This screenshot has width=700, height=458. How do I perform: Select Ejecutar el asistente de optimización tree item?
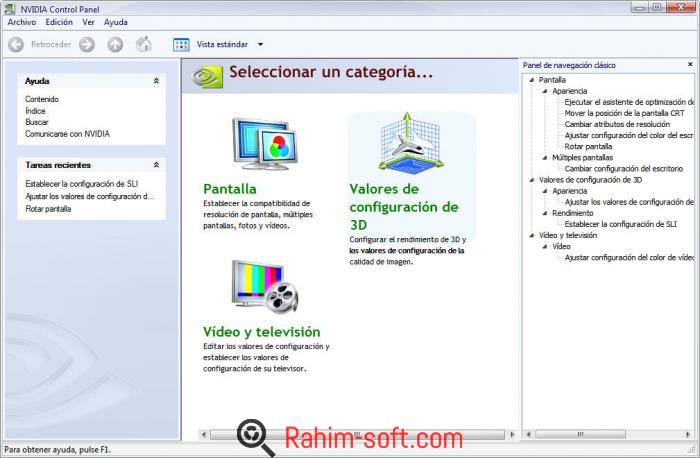(629, 102)
